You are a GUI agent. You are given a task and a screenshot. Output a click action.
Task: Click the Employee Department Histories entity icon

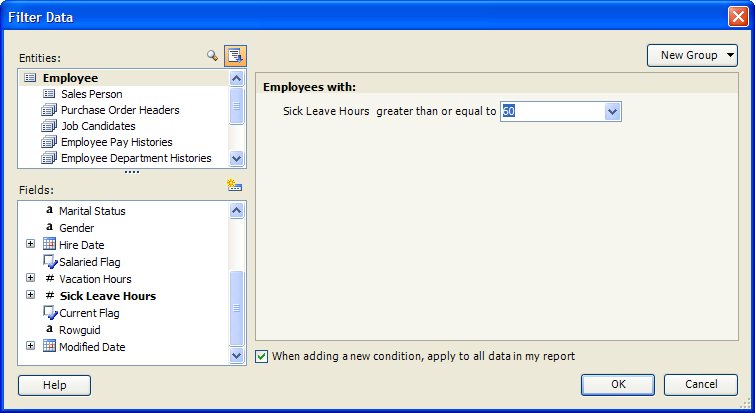click(x=49, y=158)
